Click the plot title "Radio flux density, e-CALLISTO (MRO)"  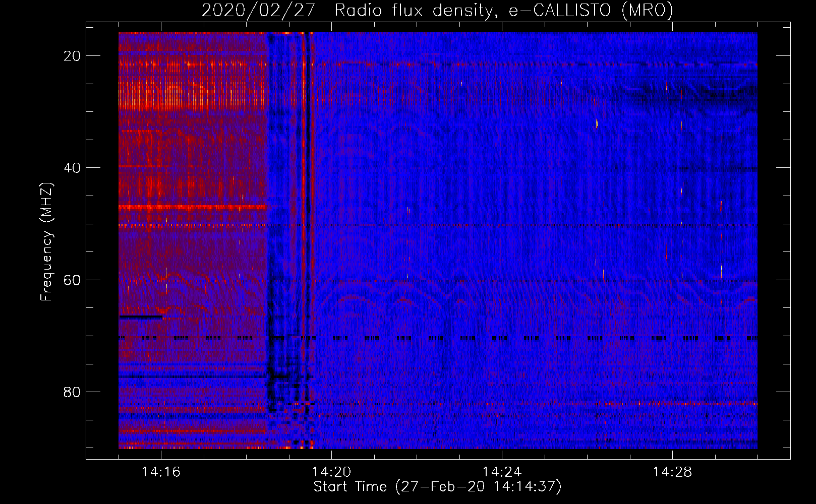pos(504,11)
